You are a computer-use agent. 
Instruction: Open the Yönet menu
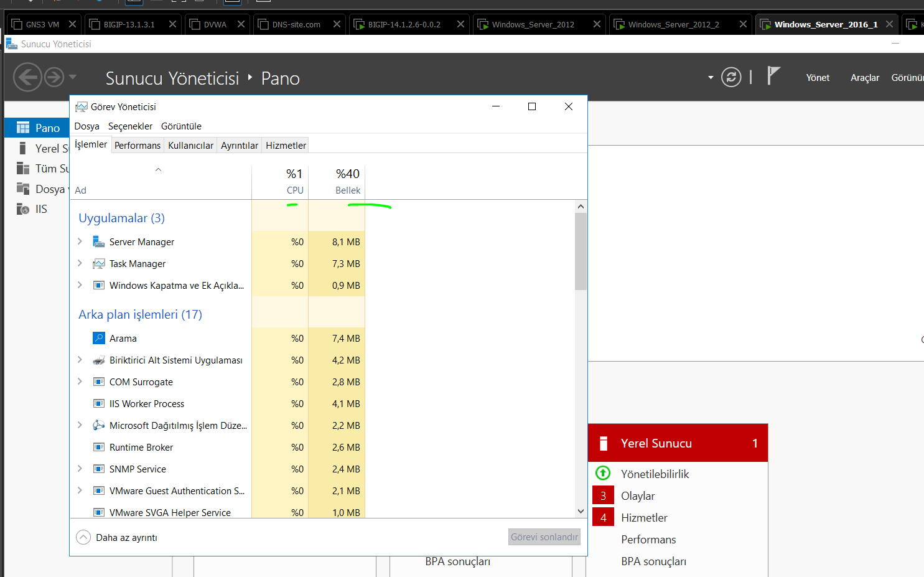818,78
